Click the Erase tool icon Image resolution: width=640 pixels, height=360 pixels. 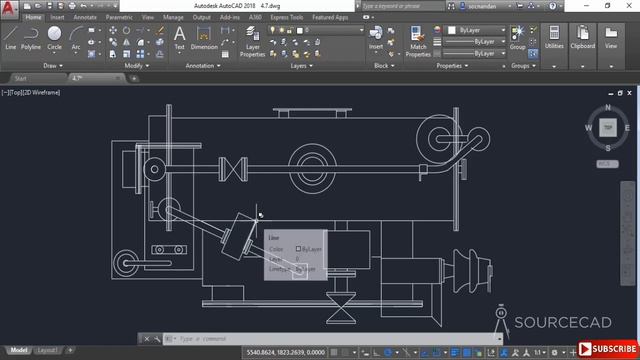click(160, 30)
